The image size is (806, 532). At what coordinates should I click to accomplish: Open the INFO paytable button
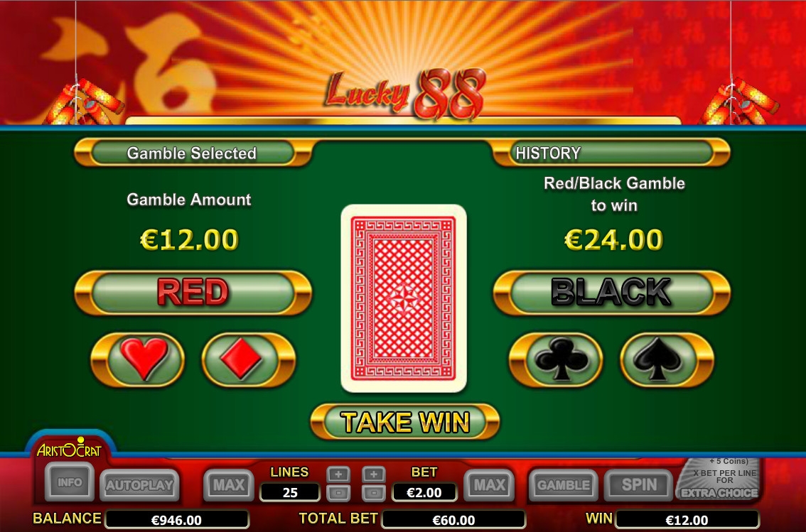[70, 482]
